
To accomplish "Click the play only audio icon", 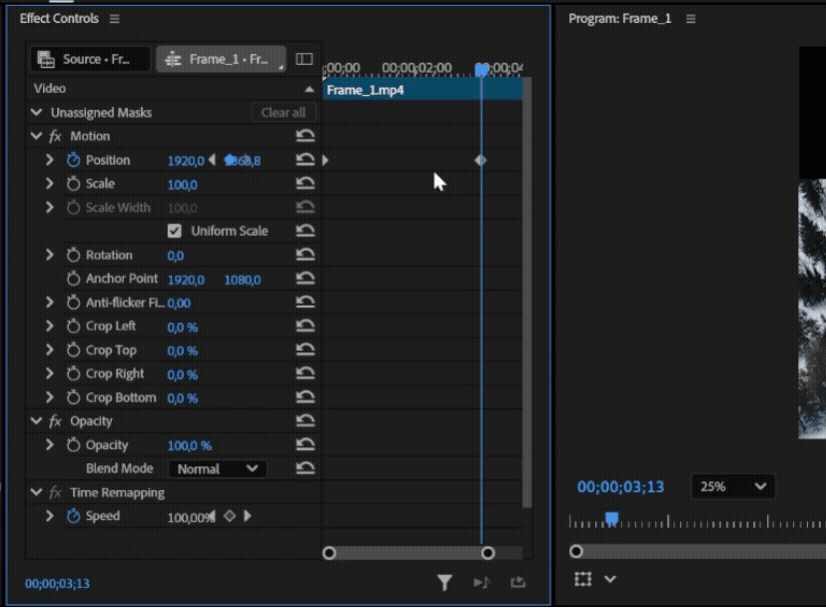I will pyautogui.click(x=481, y=582).
